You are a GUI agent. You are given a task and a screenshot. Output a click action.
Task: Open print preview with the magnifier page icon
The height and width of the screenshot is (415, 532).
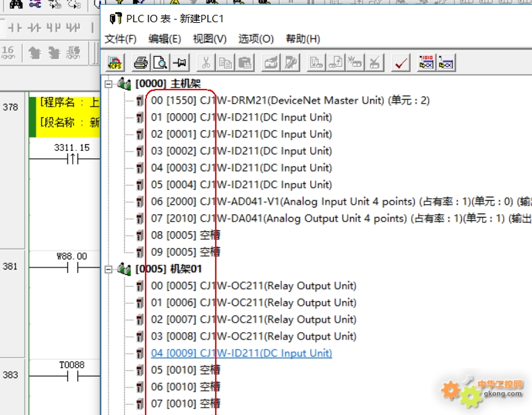click(x=160, y=63)
